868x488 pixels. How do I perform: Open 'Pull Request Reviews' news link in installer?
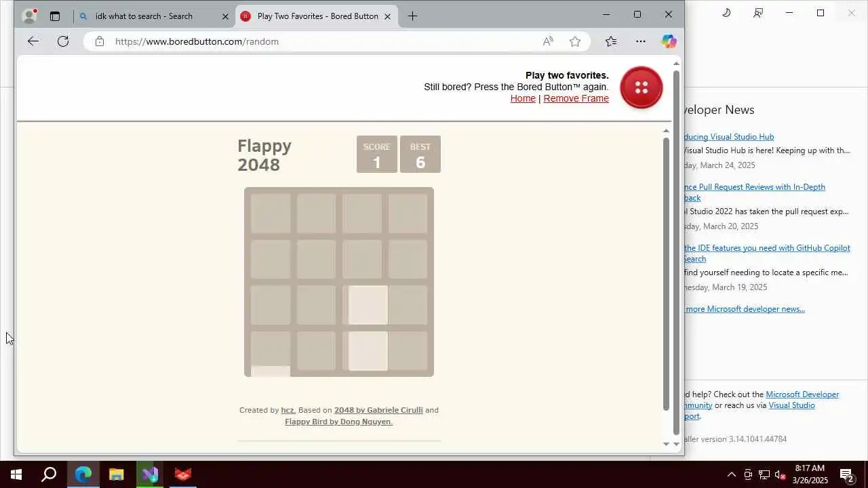(x=755, y=192)
